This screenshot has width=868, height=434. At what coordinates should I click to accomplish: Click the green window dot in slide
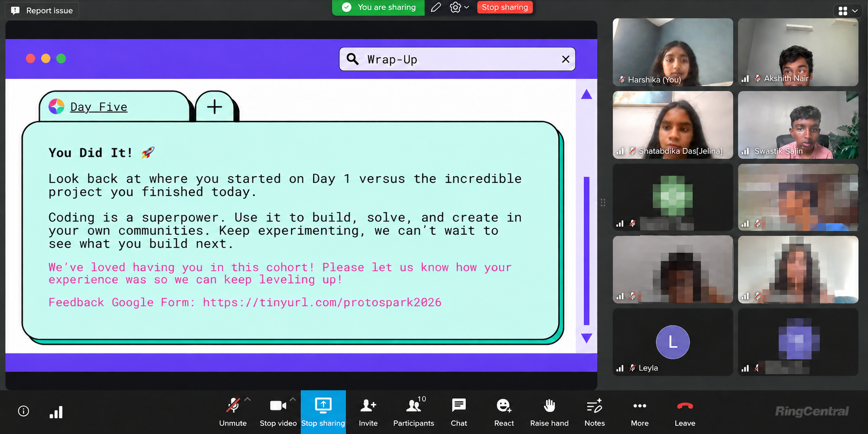tap(61, 59)
